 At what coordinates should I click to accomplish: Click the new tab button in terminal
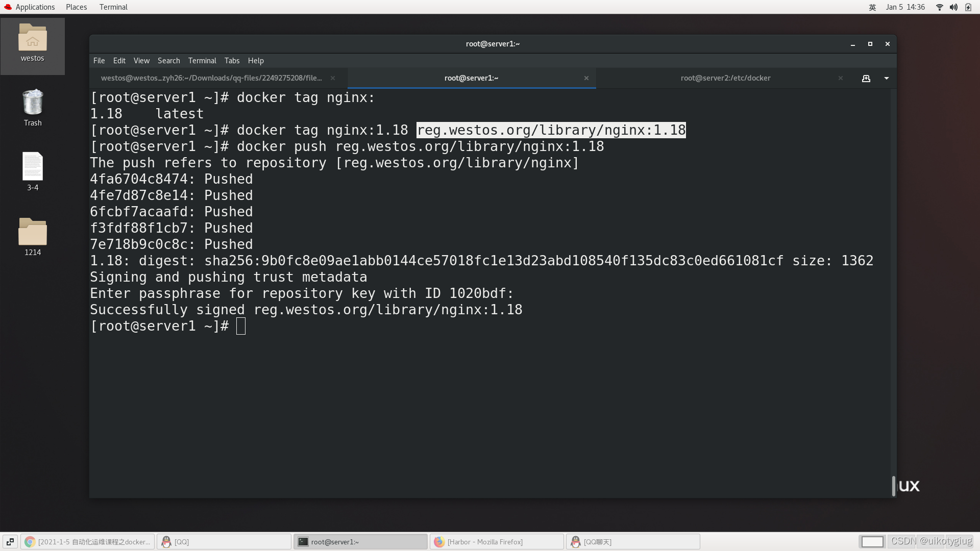(x=866, y=78)
